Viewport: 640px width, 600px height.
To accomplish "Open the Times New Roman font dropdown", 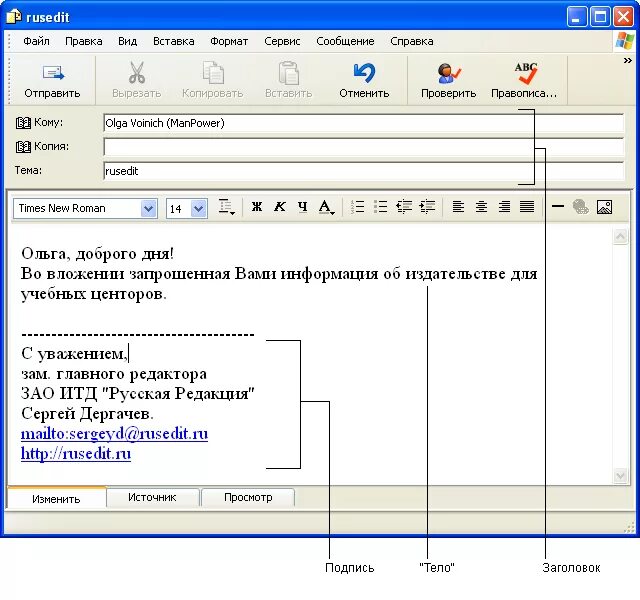I will click(149, 209).
